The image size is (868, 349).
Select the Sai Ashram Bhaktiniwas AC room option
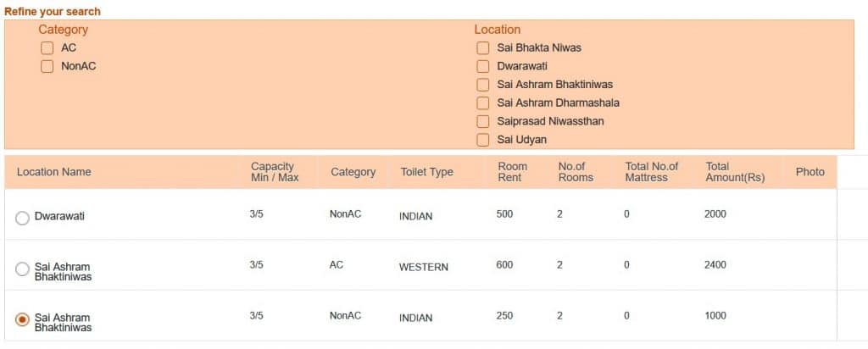tap(22, 269)
